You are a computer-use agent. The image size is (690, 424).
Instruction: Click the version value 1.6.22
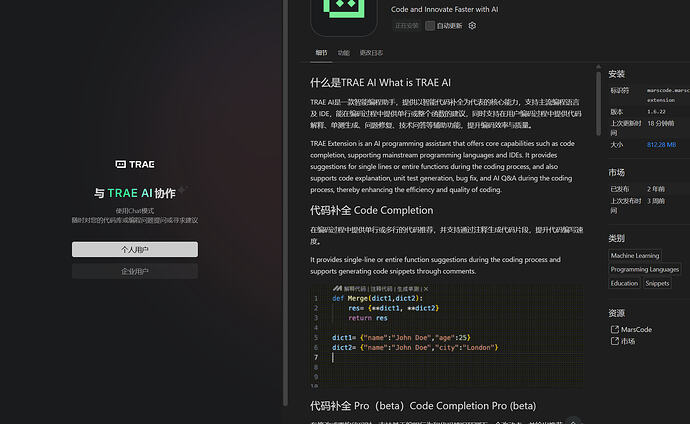656,112
